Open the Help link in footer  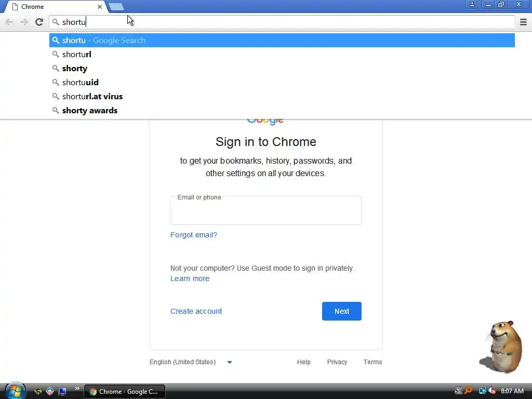click(303, 362)
